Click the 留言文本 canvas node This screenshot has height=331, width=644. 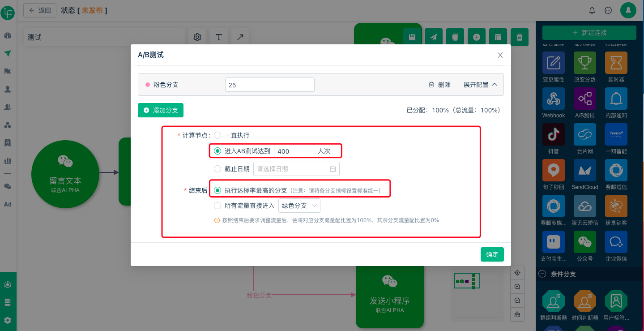coord(65,174)
